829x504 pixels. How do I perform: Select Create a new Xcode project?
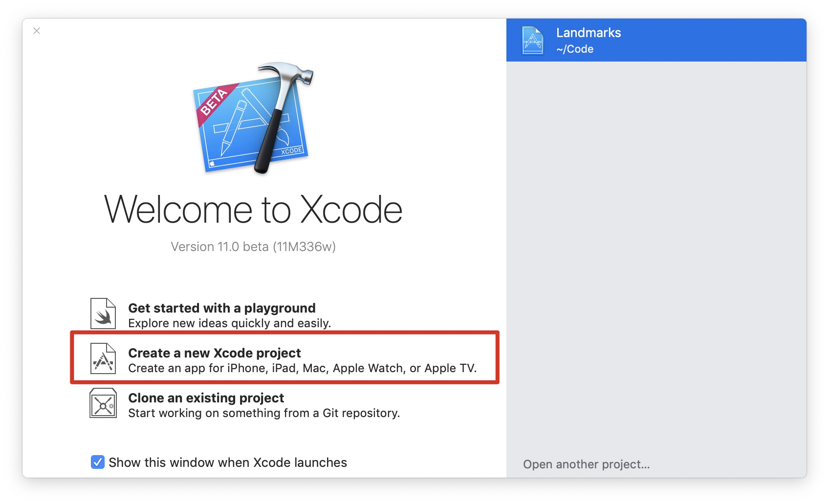pos(284,358)
